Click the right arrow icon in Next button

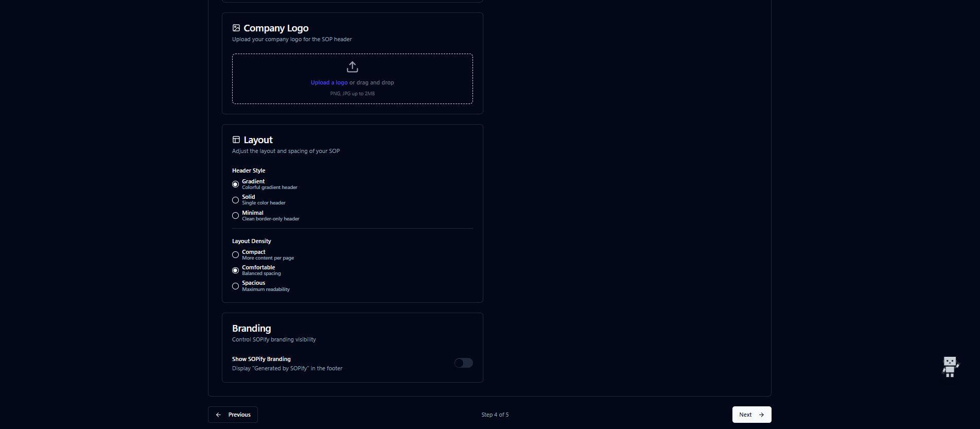761,415
